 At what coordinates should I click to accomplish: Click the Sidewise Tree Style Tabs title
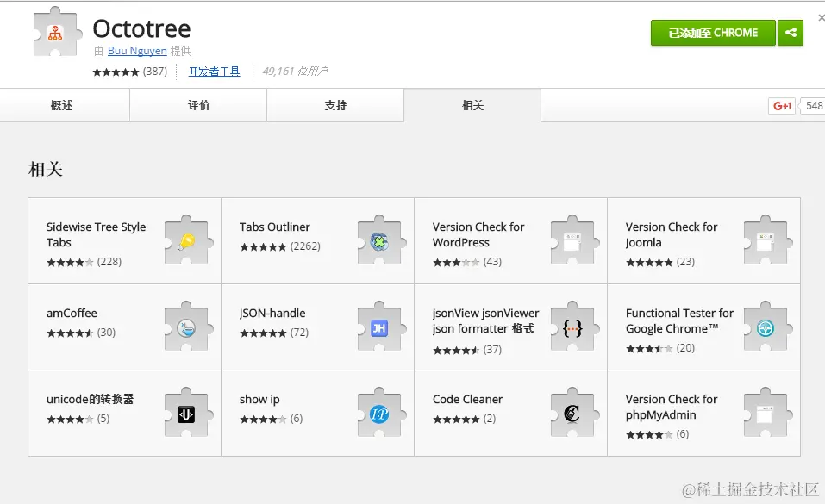pos(96,234)
